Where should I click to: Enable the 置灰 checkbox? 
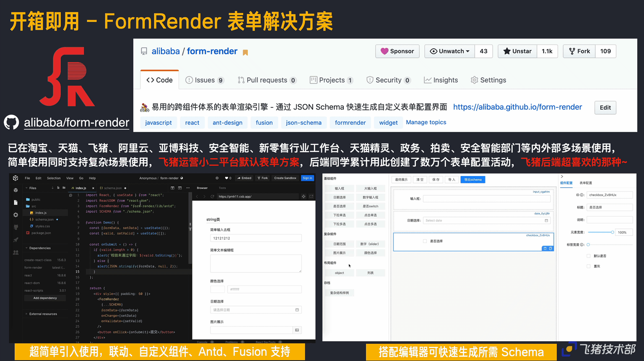(x=589, y=267)
